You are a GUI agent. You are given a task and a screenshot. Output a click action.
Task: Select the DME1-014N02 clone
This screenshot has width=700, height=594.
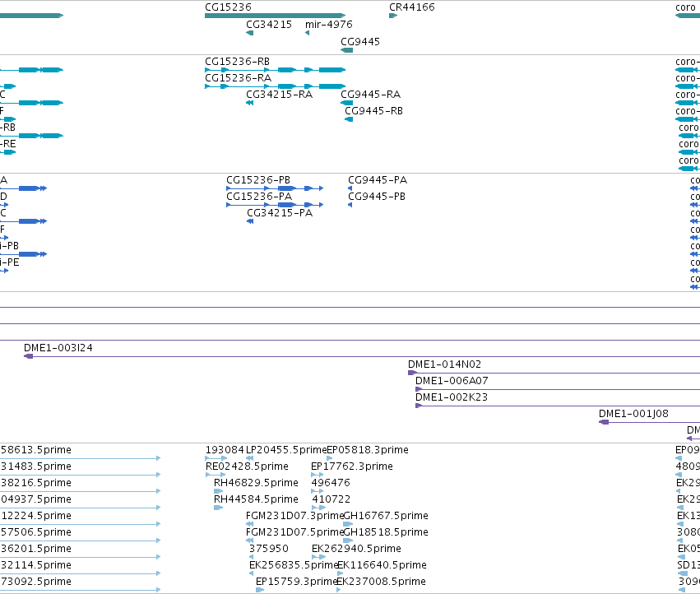coord(554,373)
